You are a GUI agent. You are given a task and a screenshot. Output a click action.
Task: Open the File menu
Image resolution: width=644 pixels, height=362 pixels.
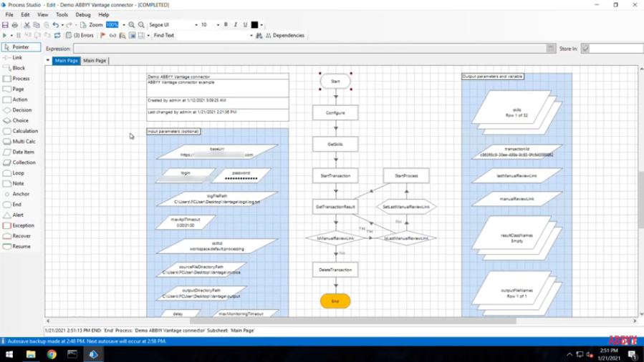pyautogui.click(x=9, y=15)
